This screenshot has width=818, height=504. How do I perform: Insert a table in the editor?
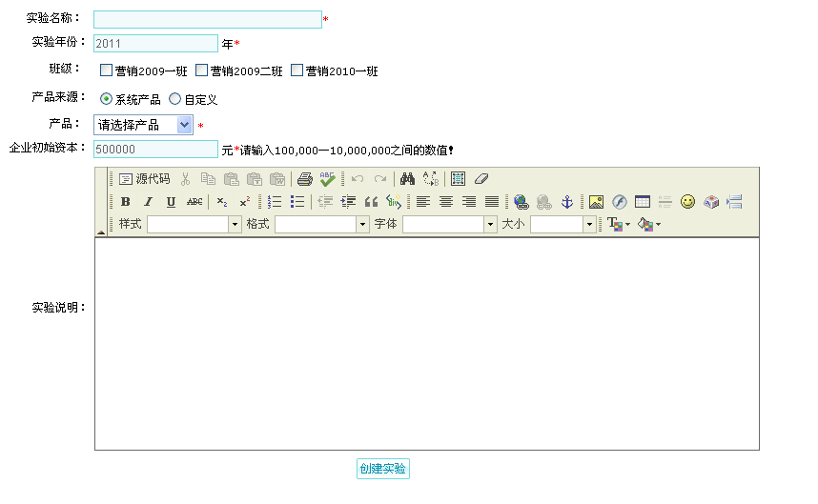pos(643,202)
